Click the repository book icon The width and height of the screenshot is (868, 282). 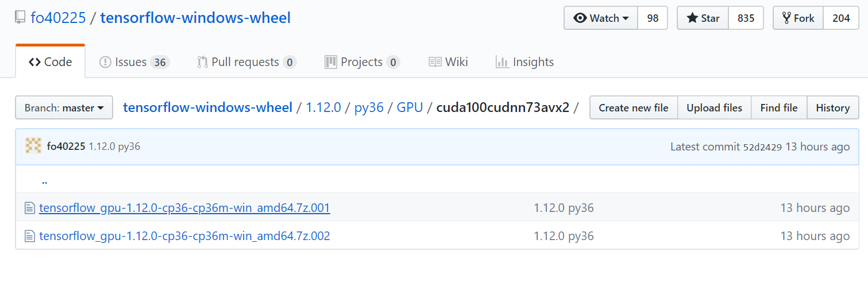click(x=21, y=18)
